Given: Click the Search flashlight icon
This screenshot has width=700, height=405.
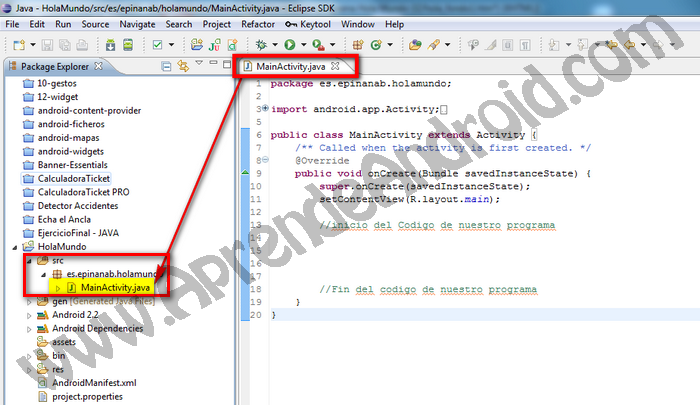Looking at the screenshot, I should (x=433, y=45).
